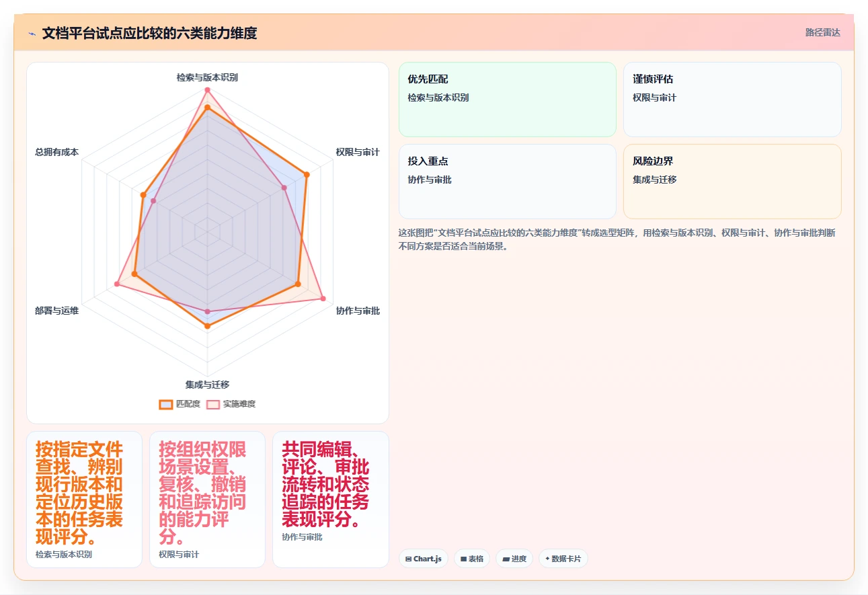Click the title 文档平台试点应比较的六类能力维度
Viewport: 868px width, 595px height.
[149, 33]
